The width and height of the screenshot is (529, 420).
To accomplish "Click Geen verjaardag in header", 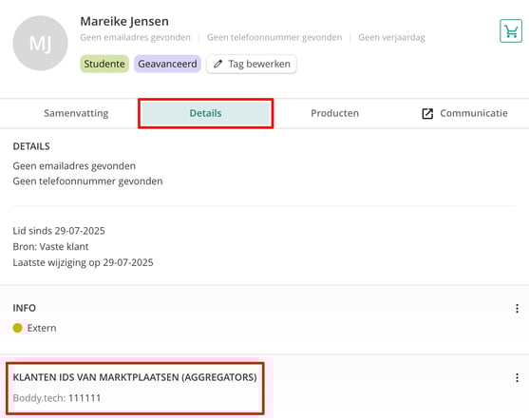I will point(391,37).
